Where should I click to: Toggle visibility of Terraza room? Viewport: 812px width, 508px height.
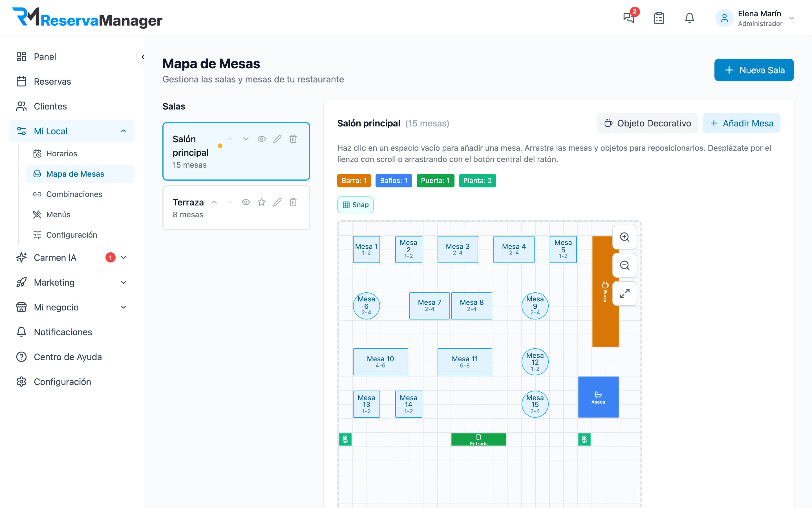[246, 202]
